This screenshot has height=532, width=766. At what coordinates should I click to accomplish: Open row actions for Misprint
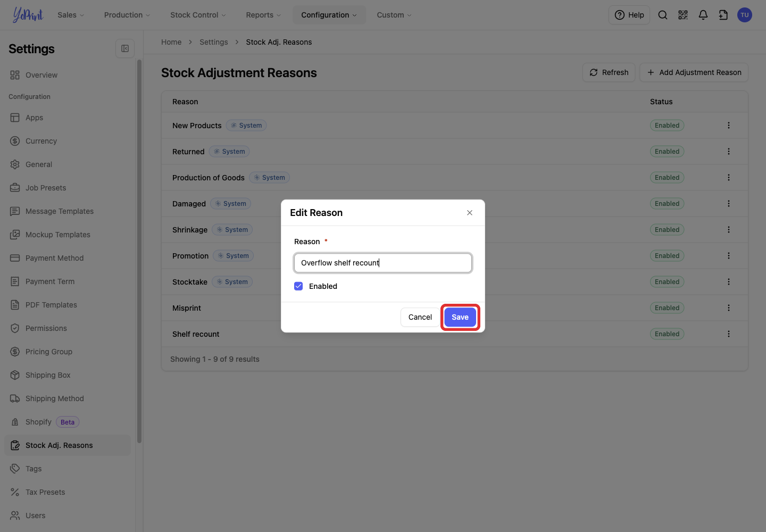tap(729, 308)
